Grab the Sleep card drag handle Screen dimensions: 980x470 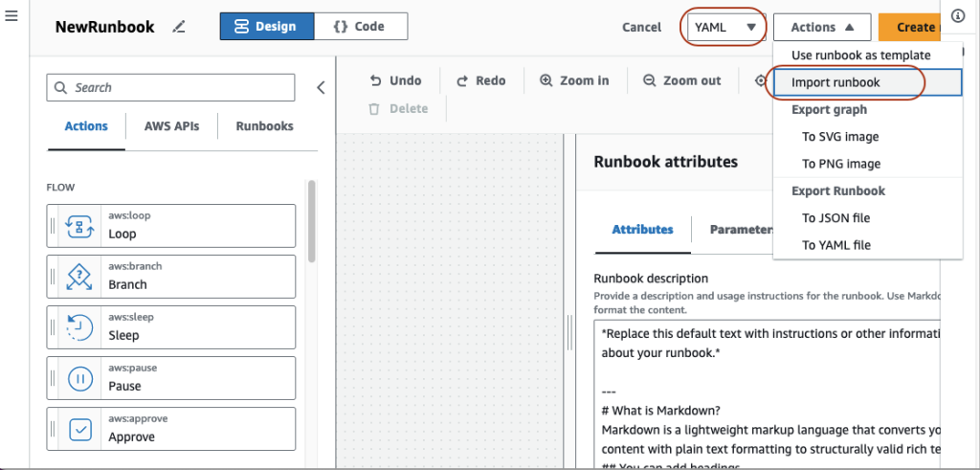pos(53,326)
